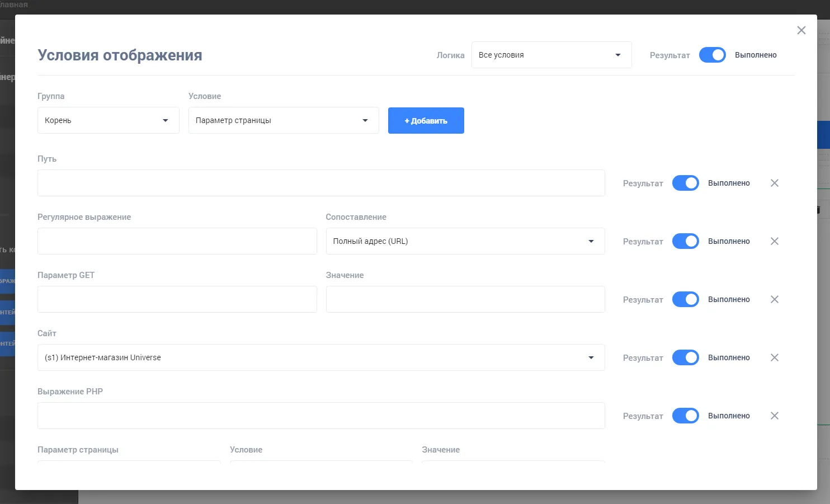Close the display conditions dialog
Viewport: 830px width, 504px height.
801,30
